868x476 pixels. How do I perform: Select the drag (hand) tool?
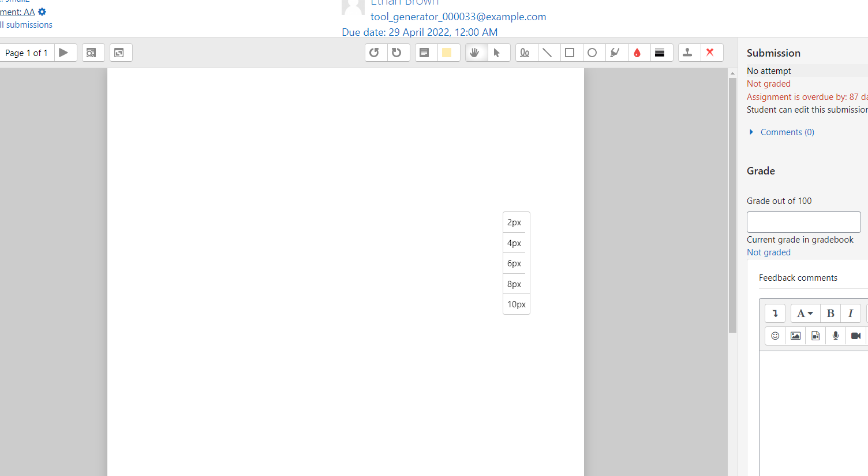pos(476,53)
